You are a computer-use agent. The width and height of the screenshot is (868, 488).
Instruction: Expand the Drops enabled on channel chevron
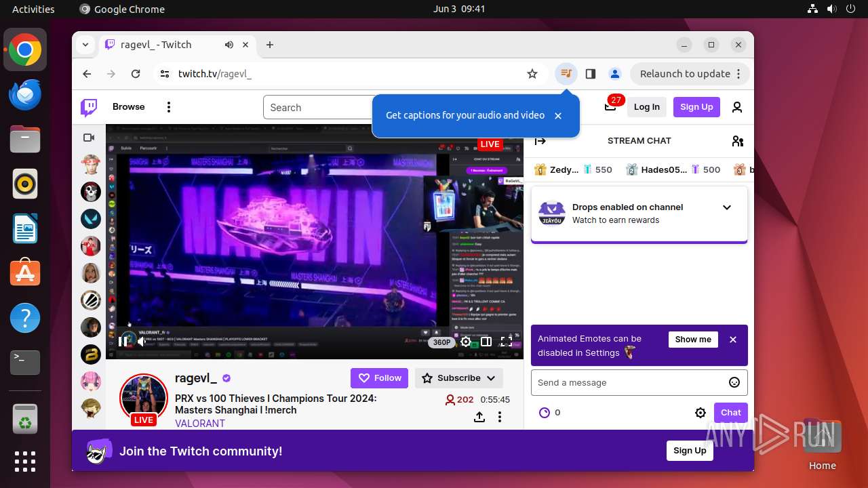tap(727, 207)
